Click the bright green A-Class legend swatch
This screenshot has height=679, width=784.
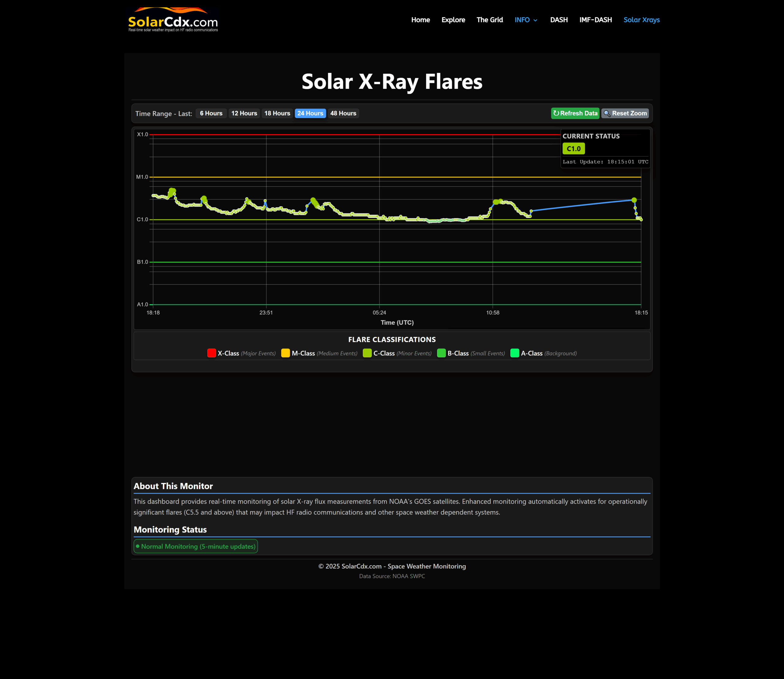pyautogui.click(x=515, y=353)
